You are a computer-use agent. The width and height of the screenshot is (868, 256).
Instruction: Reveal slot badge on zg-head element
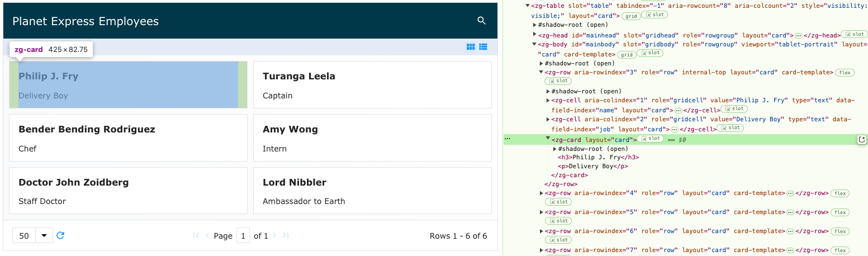855,35
